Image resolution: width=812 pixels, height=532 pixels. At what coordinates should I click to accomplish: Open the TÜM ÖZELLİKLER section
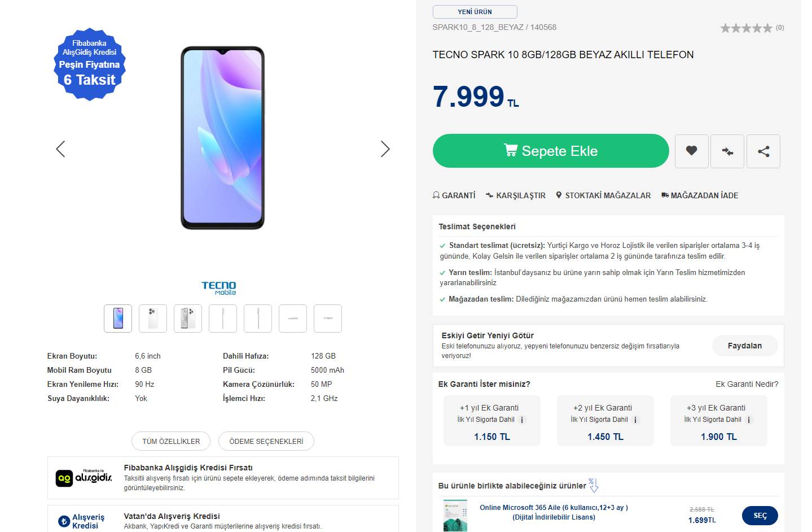point(171,442)
